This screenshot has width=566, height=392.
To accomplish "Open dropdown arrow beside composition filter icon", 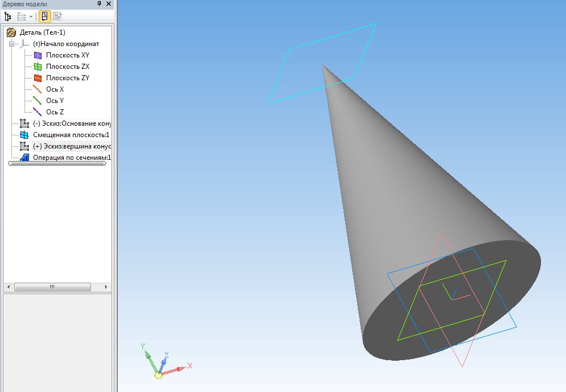I will tap(31, 16).
